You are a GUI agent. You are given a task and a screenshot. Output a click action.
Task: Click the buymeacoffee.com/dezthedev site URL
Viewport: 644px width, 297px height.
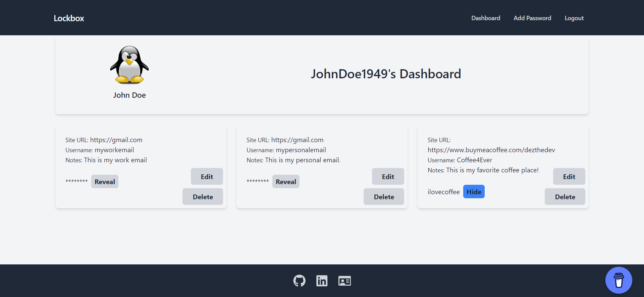pos(491,150)
